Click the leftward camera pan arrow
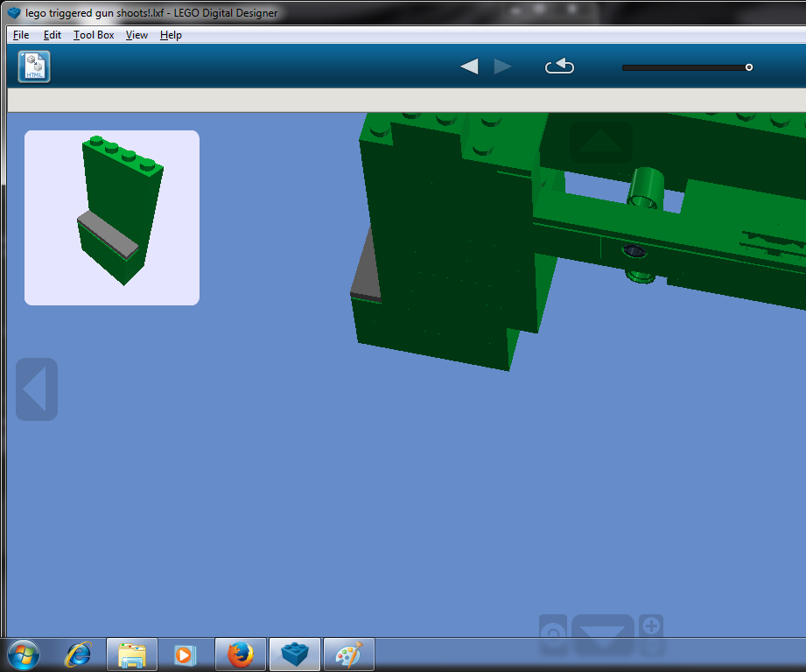Viewport: 806px width, 672px height. point(37,389)
